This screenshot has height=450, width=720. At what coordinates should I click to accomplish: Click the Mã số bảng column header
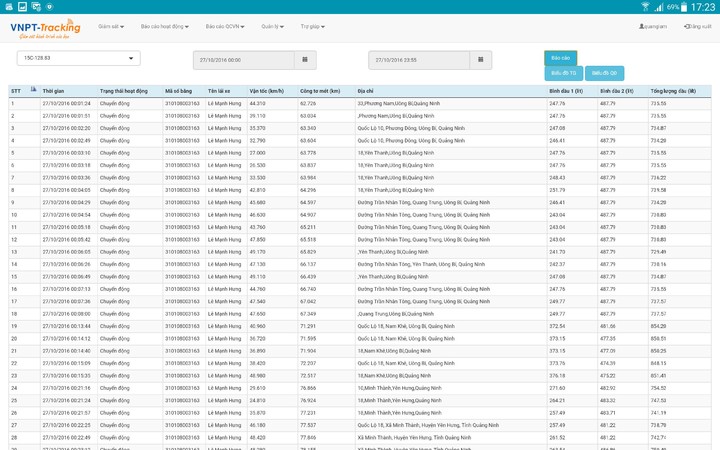click(178, 91)
